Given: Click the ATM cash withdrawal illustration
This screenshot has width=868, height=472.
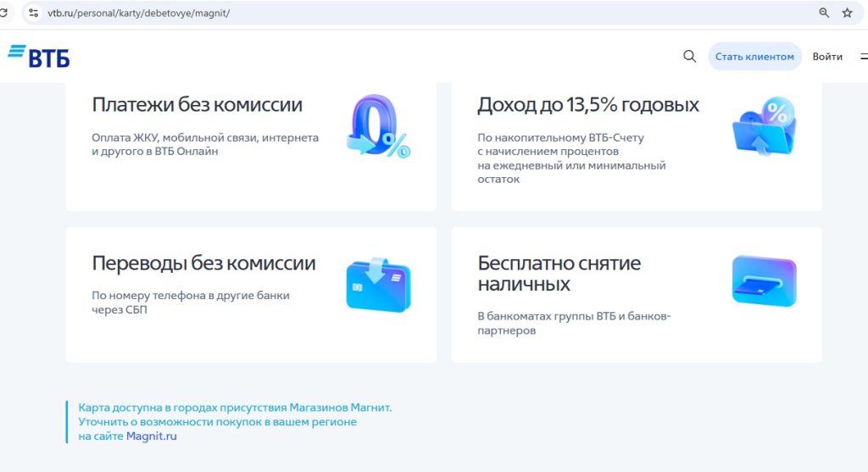Looking at the screenshot, I should coord(764,280).
